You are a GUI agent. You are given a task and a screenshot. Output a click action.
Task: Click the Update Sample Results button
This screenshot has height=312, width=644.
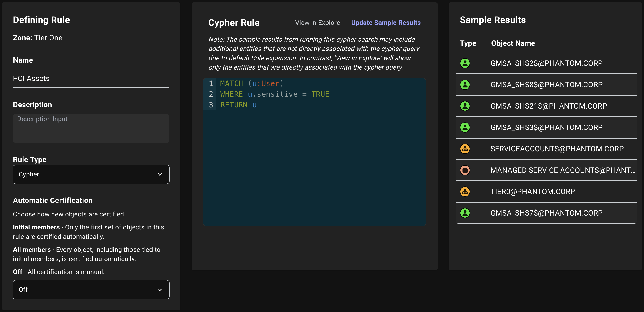(386, 22)
